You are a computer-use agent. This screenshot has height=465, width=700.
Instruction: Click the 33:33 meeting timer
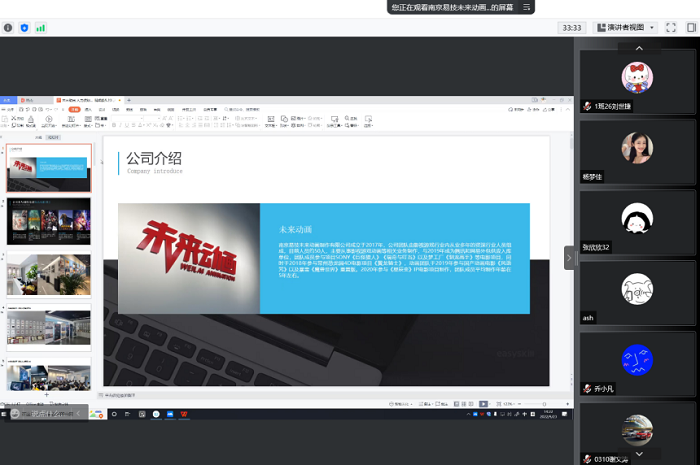tap(573, 28)
